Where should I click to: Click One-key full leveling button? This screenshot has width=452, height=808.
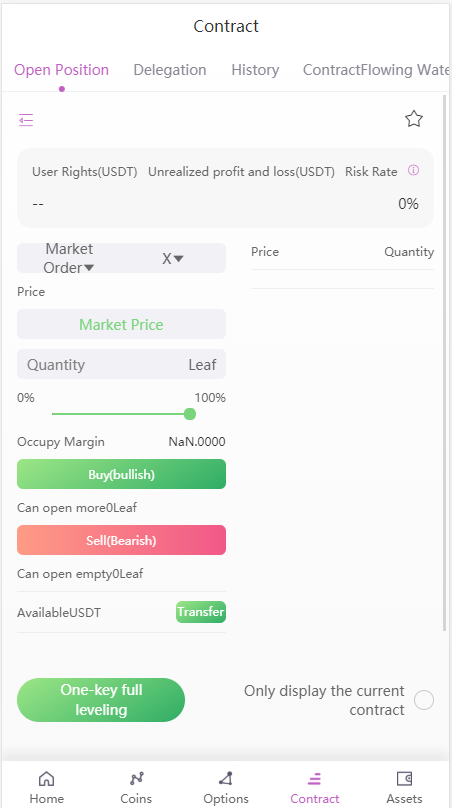click(x=101, y=700)
